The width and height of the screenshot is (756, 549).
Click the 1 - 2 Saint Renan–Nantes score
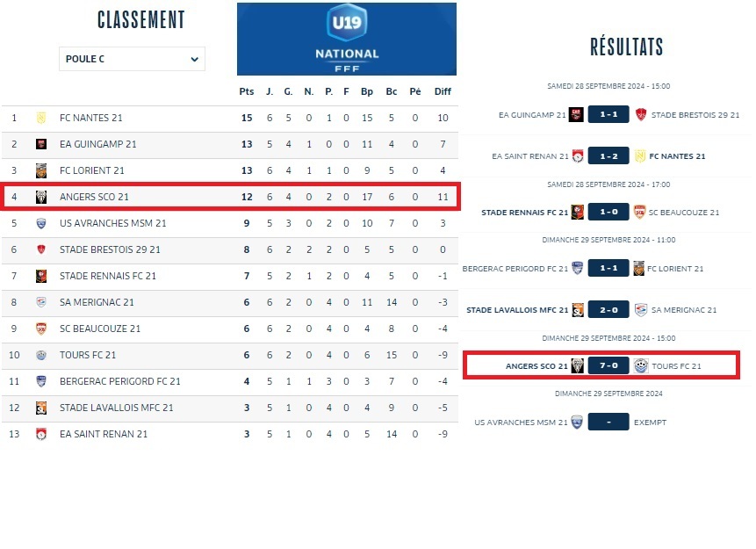click(x=608, y=156)
